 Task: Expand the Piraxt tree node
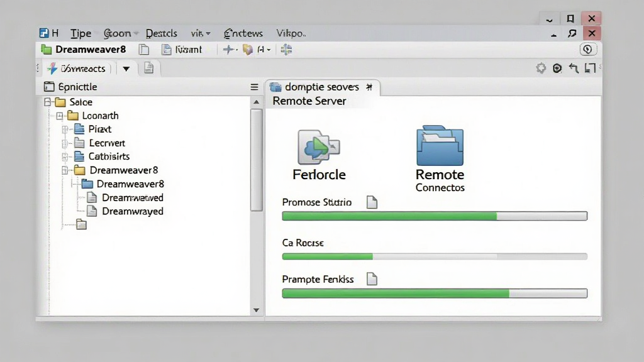point(65,129)
